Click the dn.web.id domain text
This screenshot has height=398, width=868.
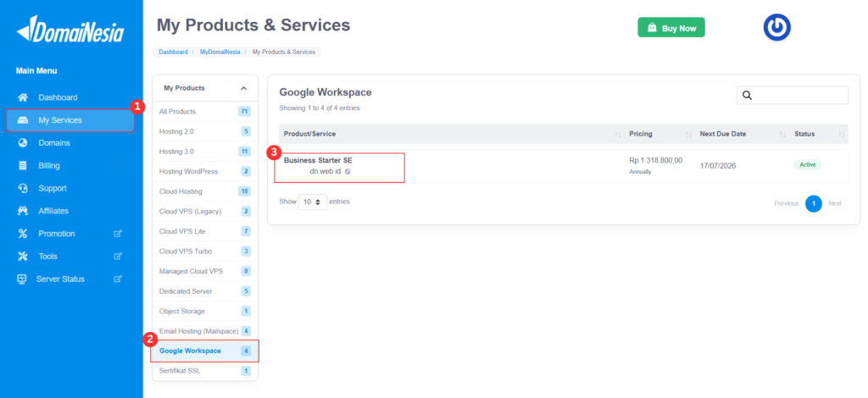point(325,171)
